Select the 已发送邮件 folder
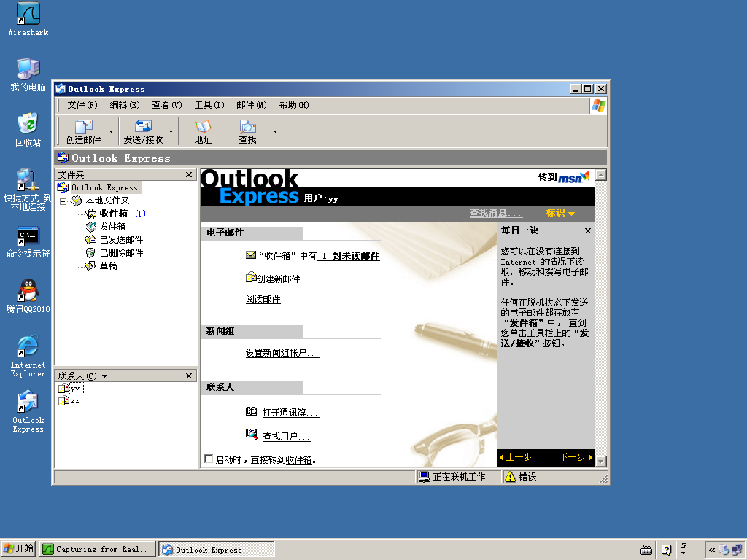 (121, 239)
